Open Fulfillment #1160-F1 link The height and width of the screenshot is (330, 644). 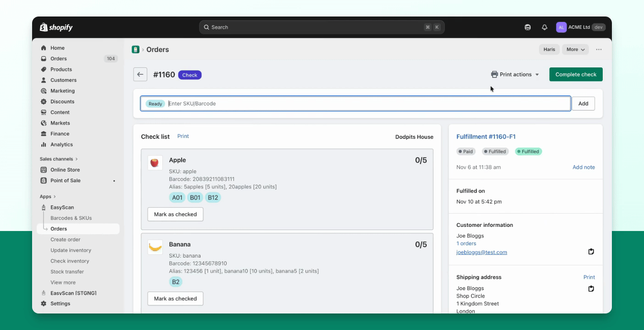(x=486, y=137)
